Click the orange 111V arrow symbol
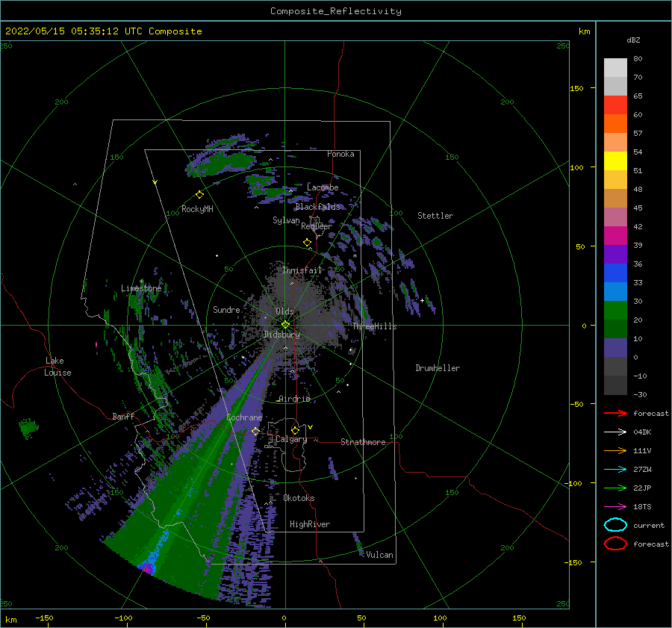The width and height of the screenshot is (672, 628). tap(615, 450)
